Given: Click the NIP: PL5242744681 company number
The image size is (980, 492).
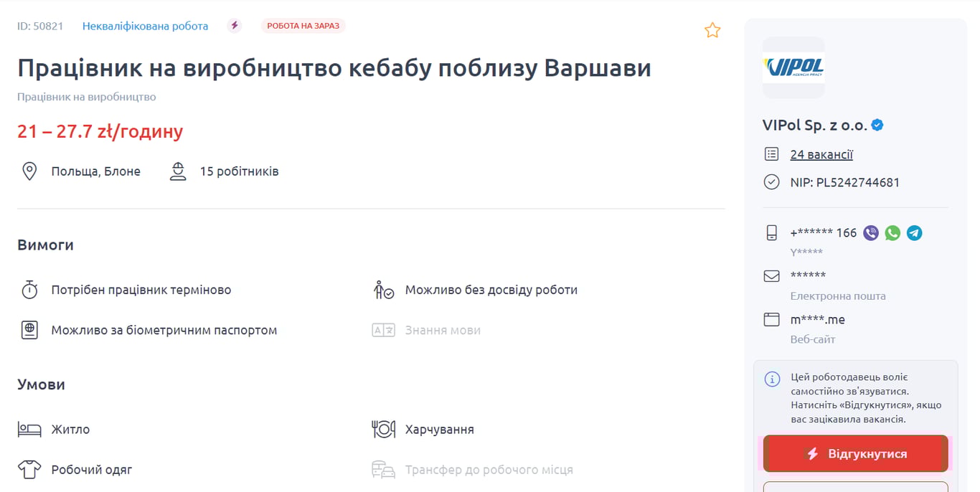Looking at the screenshot, I should point(844,182).
